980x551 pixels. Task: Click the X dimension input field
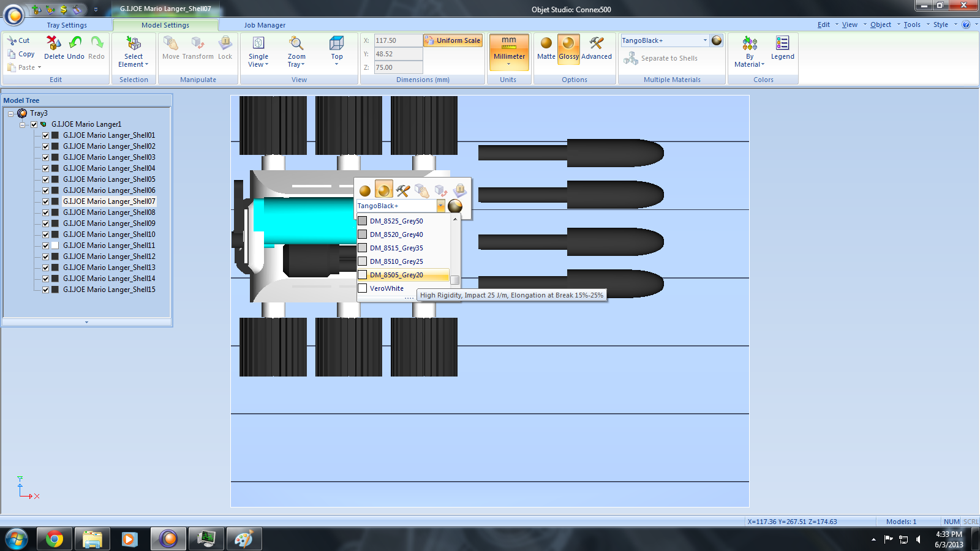point(398,40)
